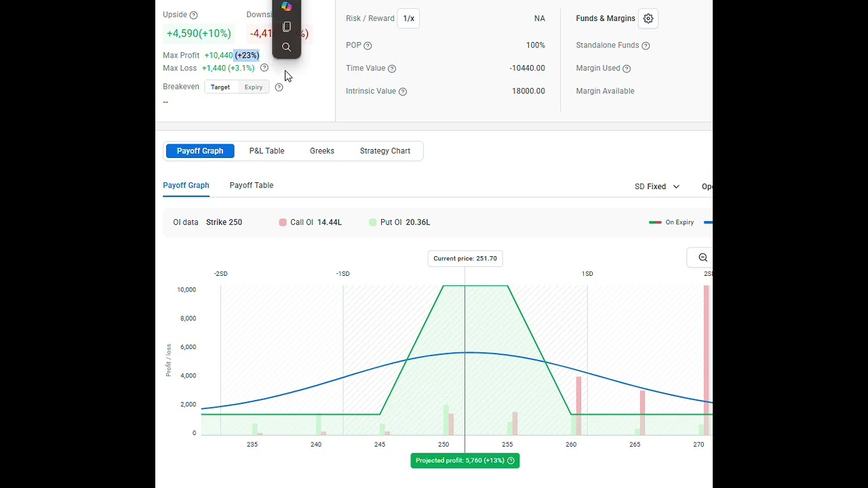The width and height of the screenshot is (868, 488).
Task: Toggle Risk / Reward 1/x ratio
Action: 409,18
